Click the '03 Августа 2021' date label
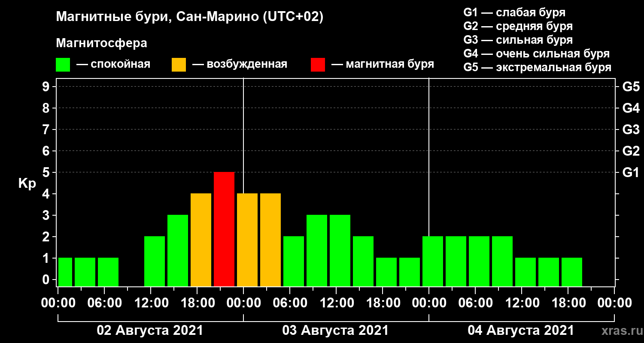The height and width of the screenshot is (343, 644). (336, 331)
